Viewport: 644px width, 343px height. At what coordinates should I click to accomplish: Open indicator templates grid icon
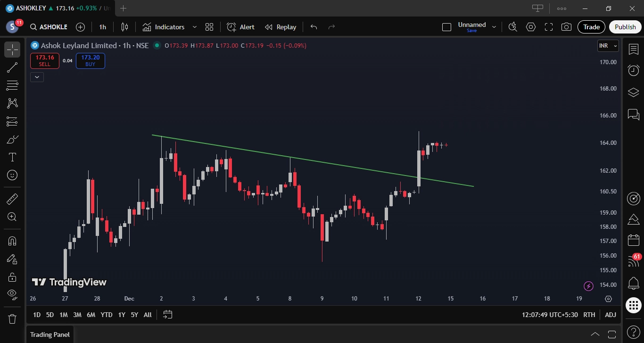[209, 27]
